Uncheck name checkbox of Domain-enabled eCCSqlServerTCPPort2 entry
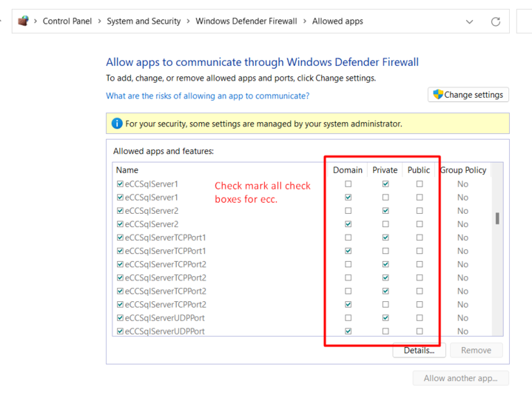 tap(120, 305)
